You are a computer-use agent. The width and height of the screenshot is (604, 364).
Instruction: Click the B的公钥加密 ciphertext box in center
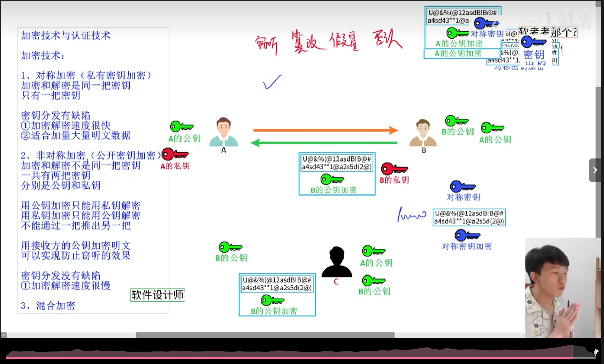point(337,174)
